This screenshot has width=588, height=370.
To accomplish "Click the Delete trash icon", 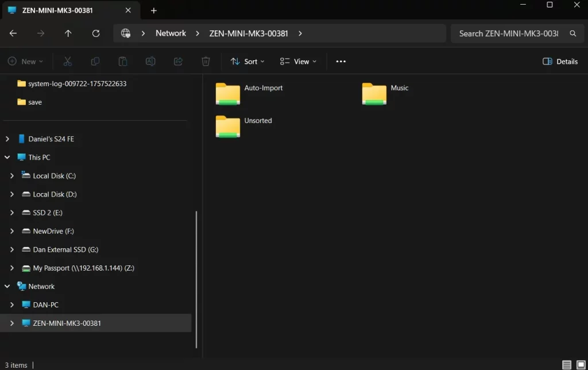I will [206, 61].
